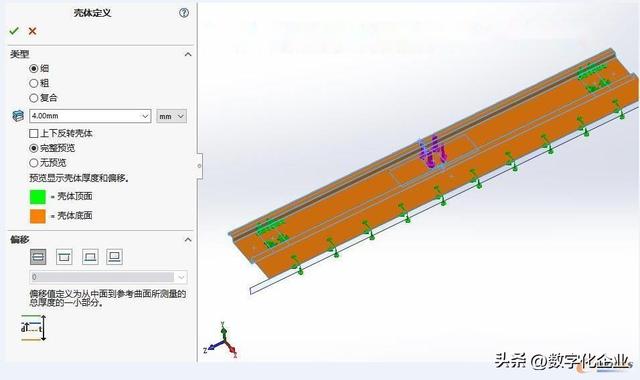Click the shell thickness icon

click(18, 116)
